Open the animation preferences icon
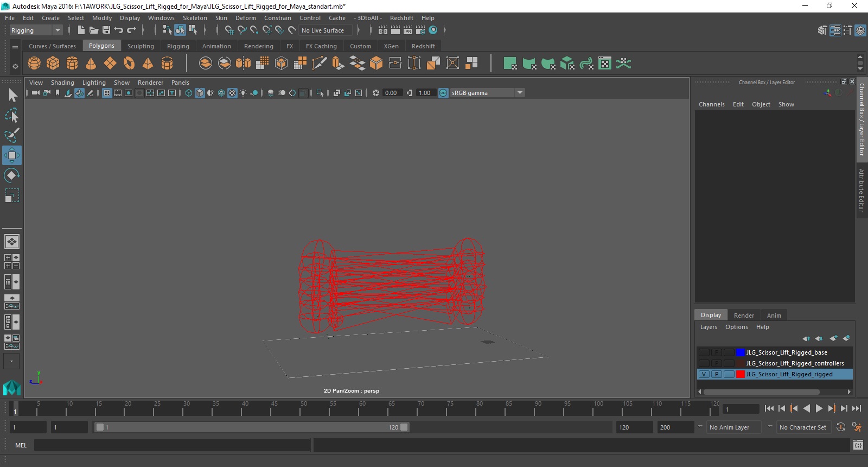This screenshot has height=467, width=868. coord(857,427)
